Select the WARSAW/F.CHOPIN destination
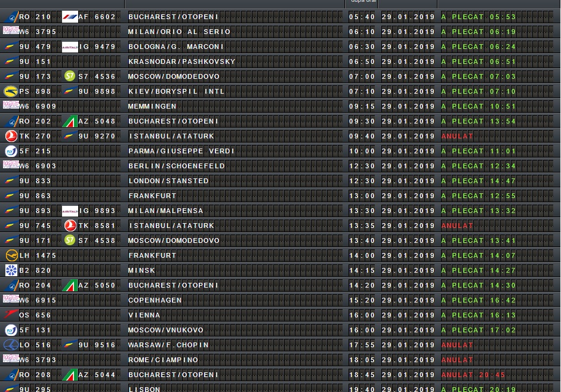This screenshot has height=392, width=561. click(x=168, y=345)
